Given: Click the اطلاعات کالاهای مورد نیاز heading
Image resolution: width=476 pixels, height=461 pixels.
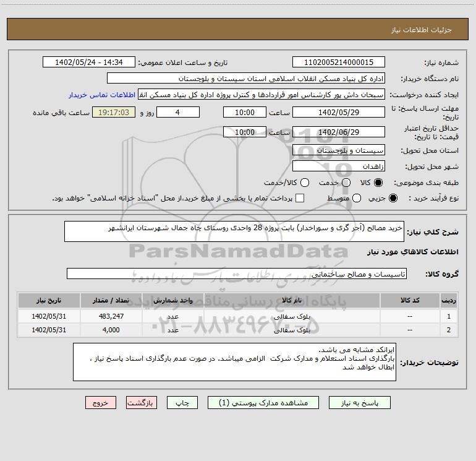Looking at the screenshot, I should click(x=413, y=252).
